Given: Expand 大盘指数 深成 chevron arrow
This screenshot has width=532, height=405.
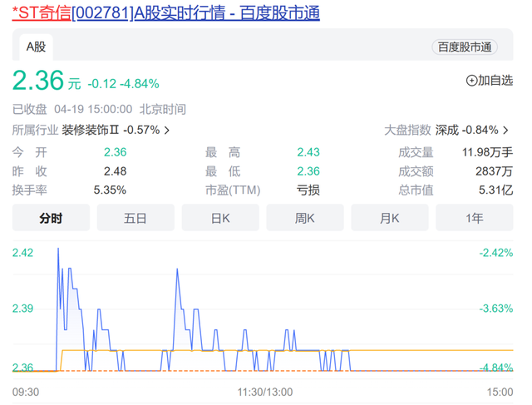Looking at the screenshot, I should click(505, 130).
